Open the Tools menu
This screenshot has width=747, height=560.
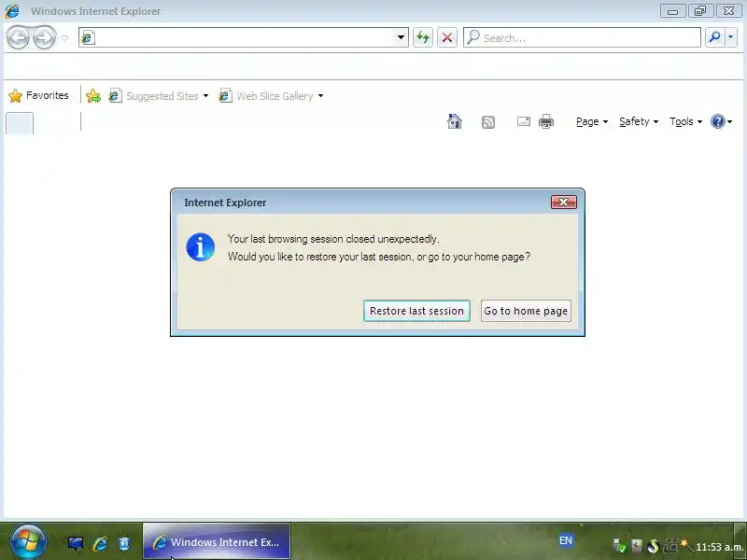click(685, 121)
